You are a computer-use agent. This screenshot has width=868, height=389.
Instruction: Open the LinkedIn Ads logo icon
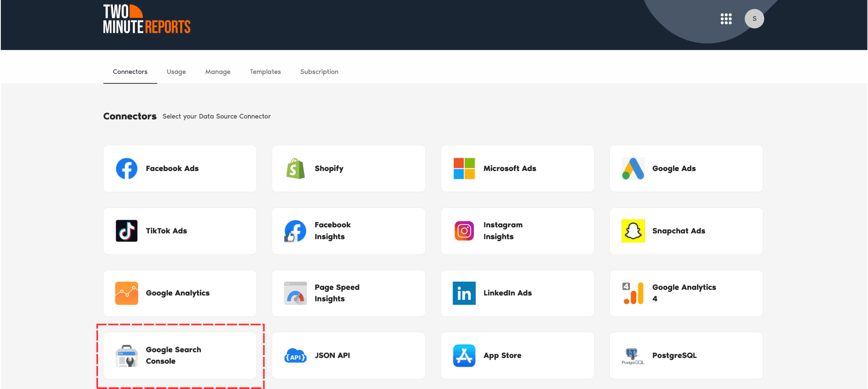pos(464,293)
